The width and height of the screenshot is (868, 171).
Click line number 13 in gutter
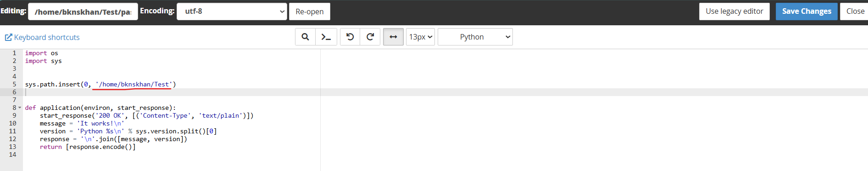pyautogui.click(x=12, y=147)
